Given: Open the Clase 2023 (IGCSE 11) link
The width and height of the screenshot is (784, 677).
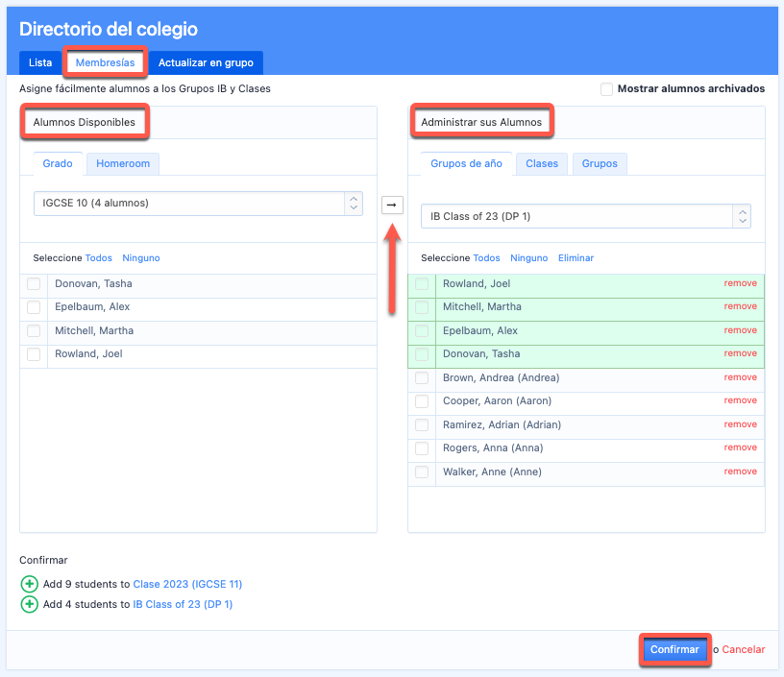Looking at the screenshot, I should 187,584.
